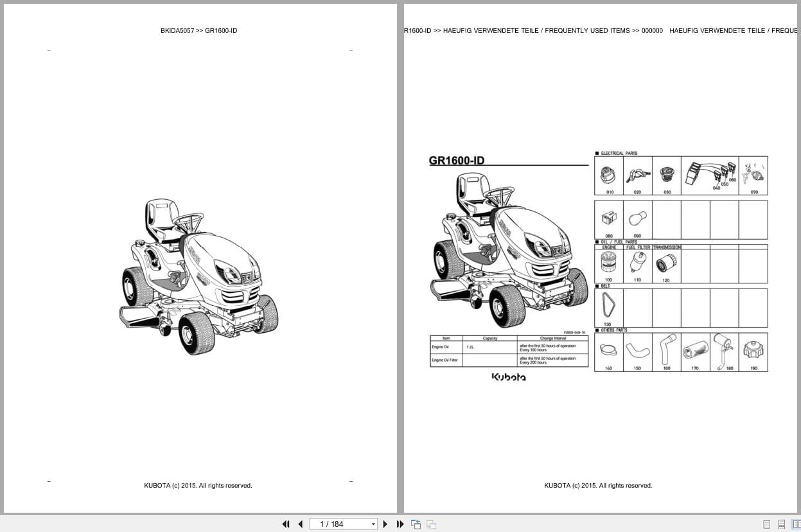
Task: Jump to the last page
Action: tap(400, 524)
